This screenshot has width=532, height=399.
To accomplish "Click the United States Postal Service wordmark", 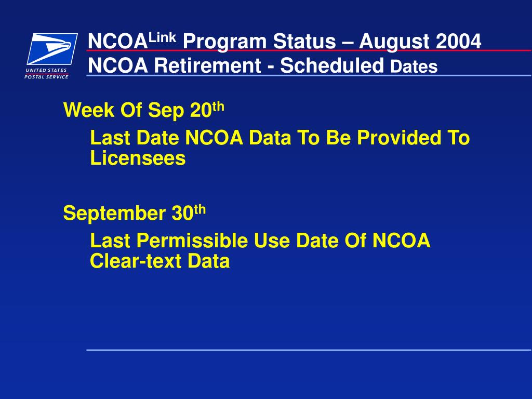I will (46, 74).
